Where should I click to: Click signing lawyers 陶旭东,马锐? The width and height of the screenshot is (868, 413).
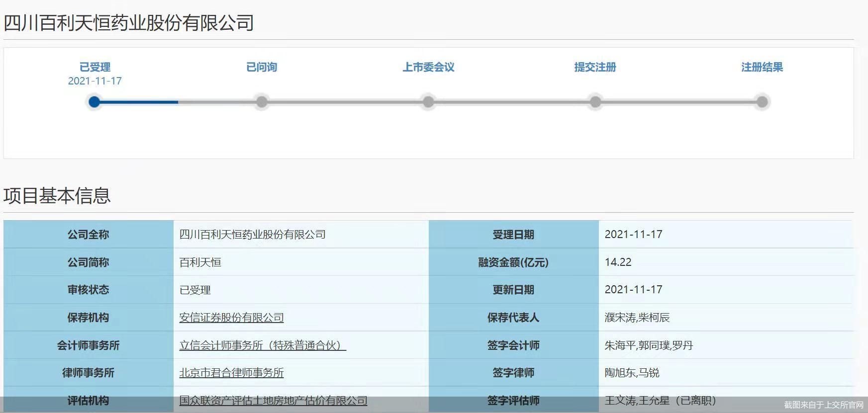[632, 373]
